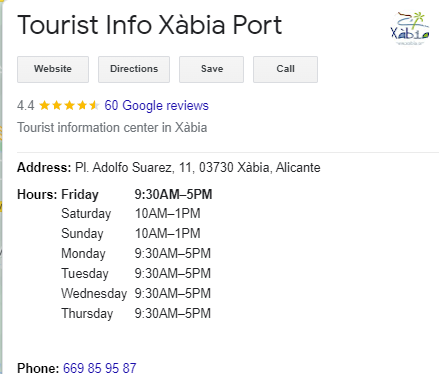Click the Directions button
Image resolution: width=439 pixels, height=374 pixels.
[x=134, y=69]
